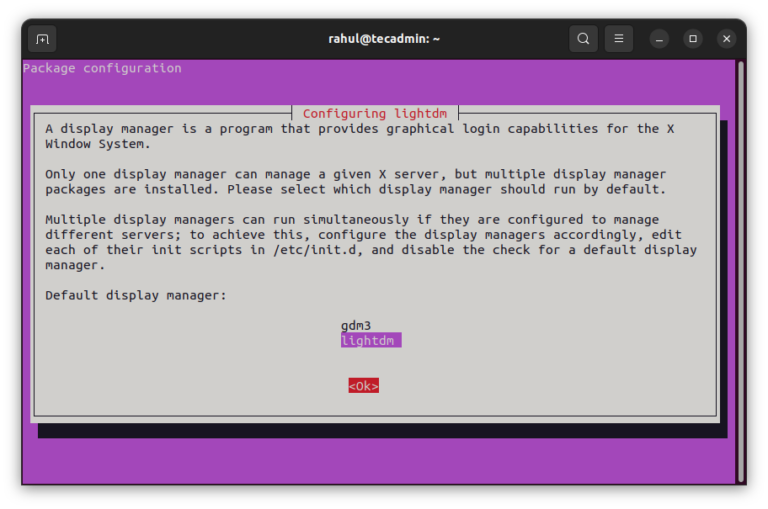
Task: Click the rahul@tecadmin window title
Action: [384, 39]
